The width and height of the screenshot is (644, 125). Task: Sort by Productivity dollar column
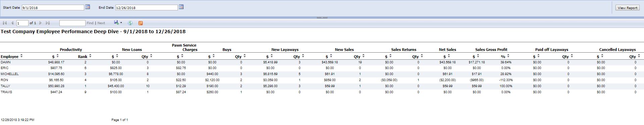(57, 56)
